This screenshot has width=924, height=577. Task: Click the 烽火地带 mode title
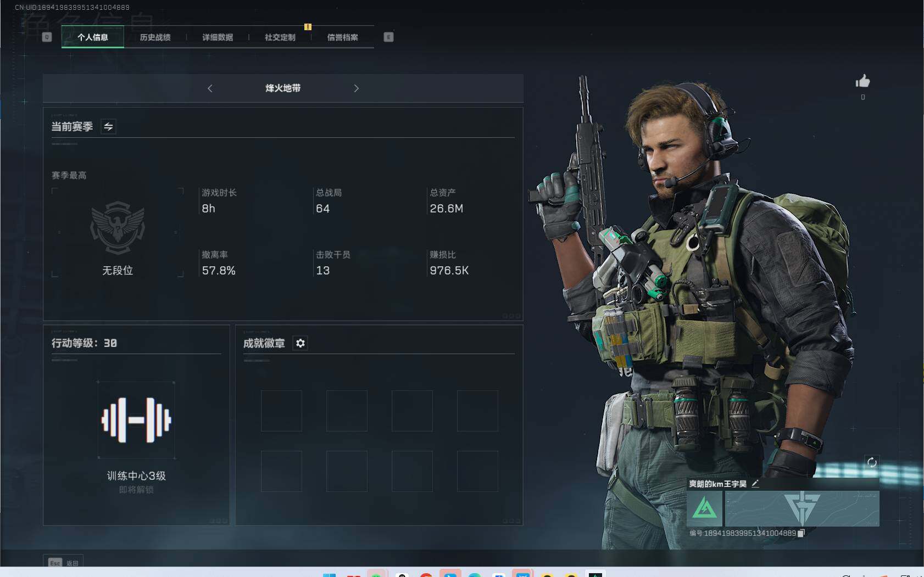pos(283,88)
